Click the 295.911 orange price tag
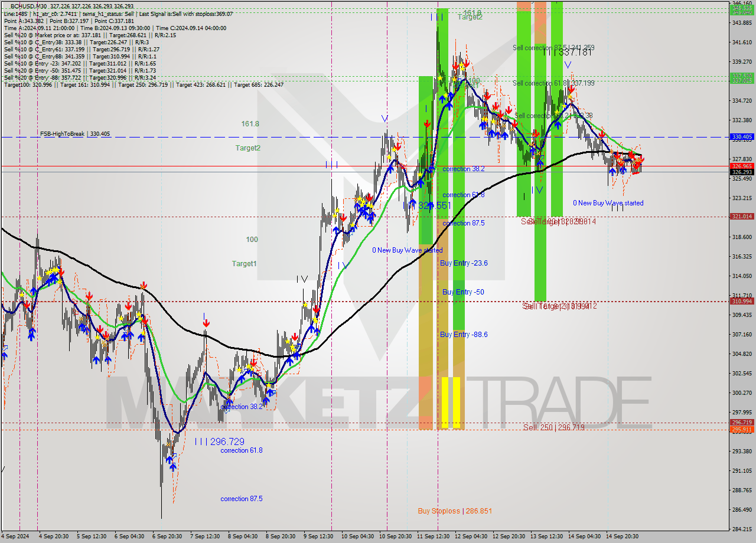The image size is (756, 543). tap(742, 429)
